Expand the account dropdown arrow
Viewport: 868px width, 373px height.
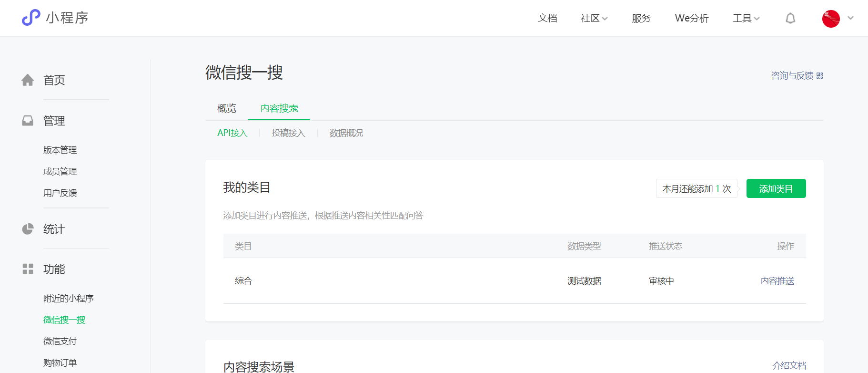point(850,18)
